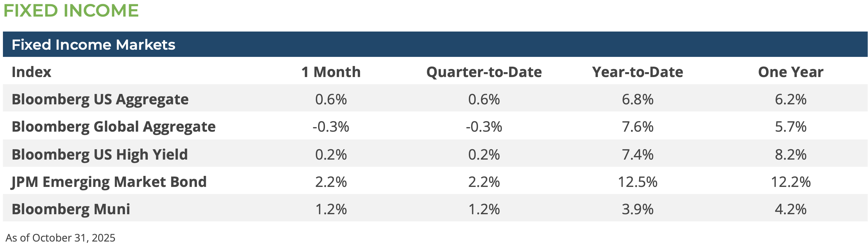Select Bloomberg Muni Year-to-Date value 3.9%

pos(637,209)
